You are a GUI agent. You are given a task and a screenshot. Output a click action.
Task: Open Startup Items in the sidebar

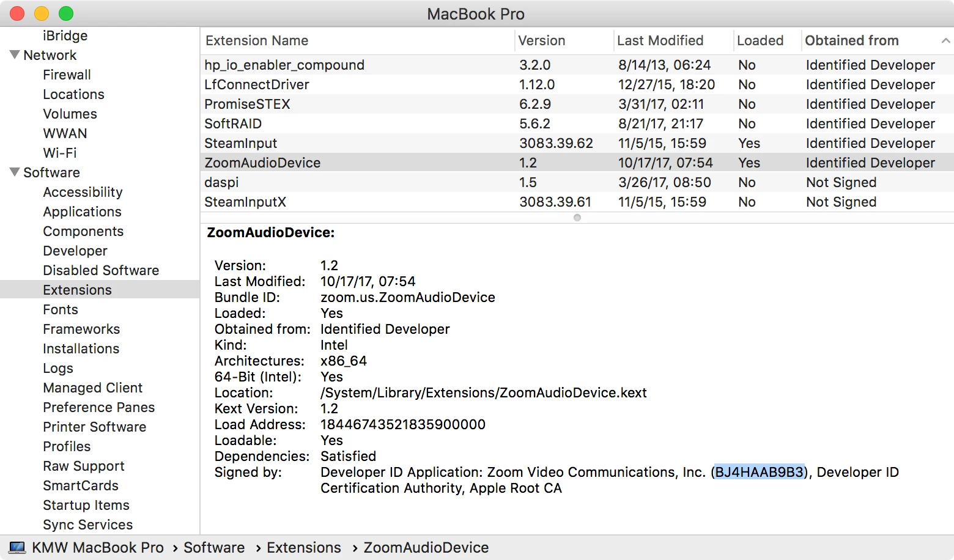pyautogui.click(x=86, y=505)
